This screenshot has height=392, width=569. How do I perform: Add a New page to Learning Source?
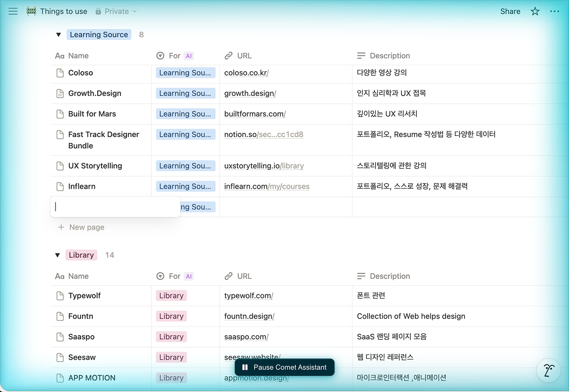[x=82, y=227]
